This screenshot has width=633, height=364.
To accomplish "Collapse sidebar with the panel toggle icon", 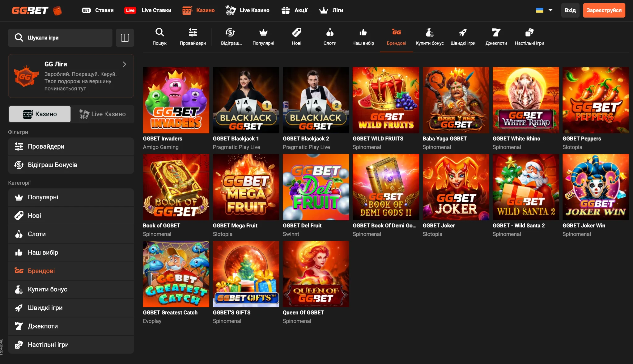I will pos(125,38).
